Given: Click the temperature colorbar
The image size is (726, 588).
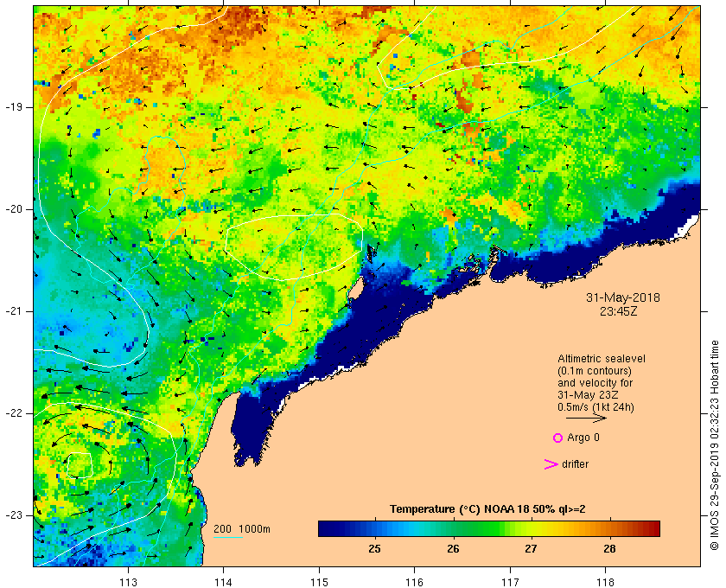Looking at the screenshot, I should click(489, 528).
